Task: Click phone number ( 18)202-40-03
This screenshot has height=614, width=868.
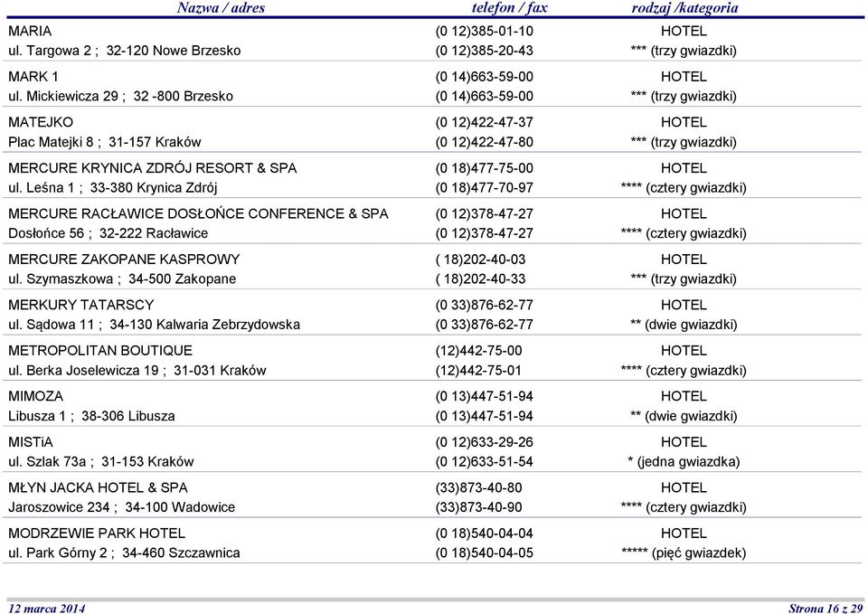Action: [480, 260]
